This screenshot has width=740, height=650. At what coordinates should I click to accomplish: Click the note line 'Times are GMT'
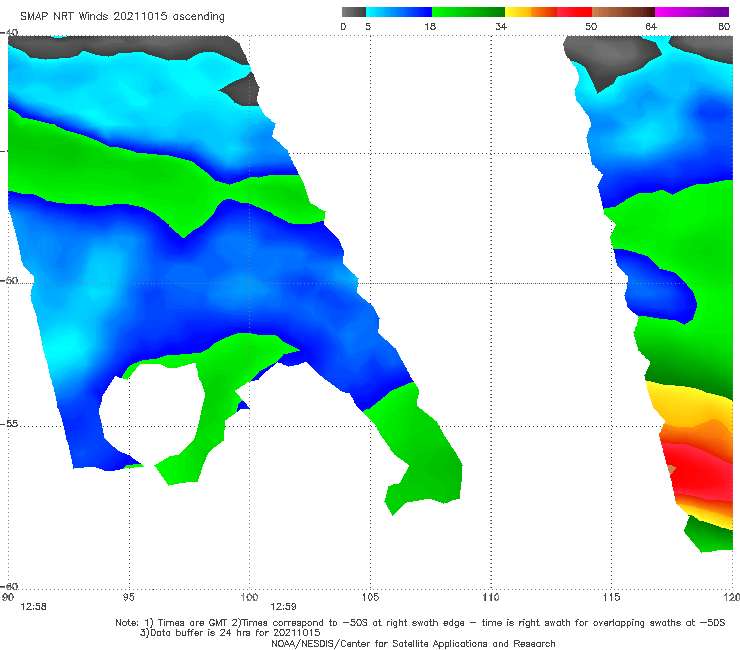click(x=193, y=623)
